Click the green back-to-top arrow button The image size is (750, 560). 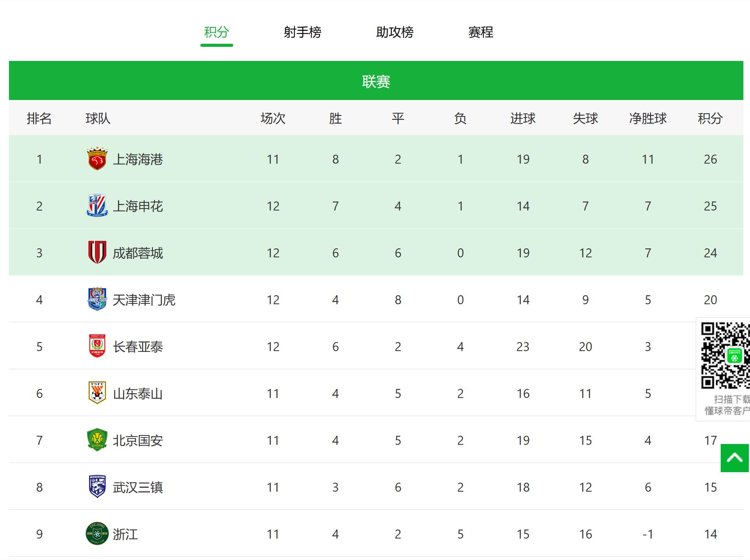tap(734, 458)
